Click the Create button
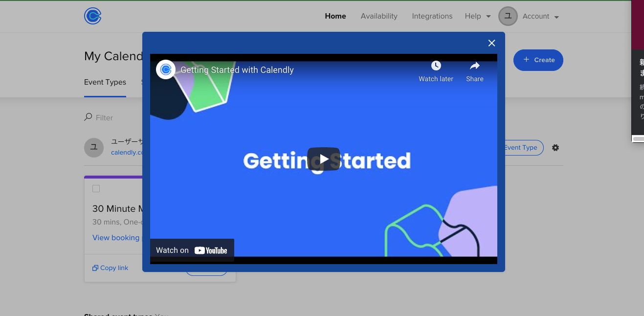 [x=538, y=60]
